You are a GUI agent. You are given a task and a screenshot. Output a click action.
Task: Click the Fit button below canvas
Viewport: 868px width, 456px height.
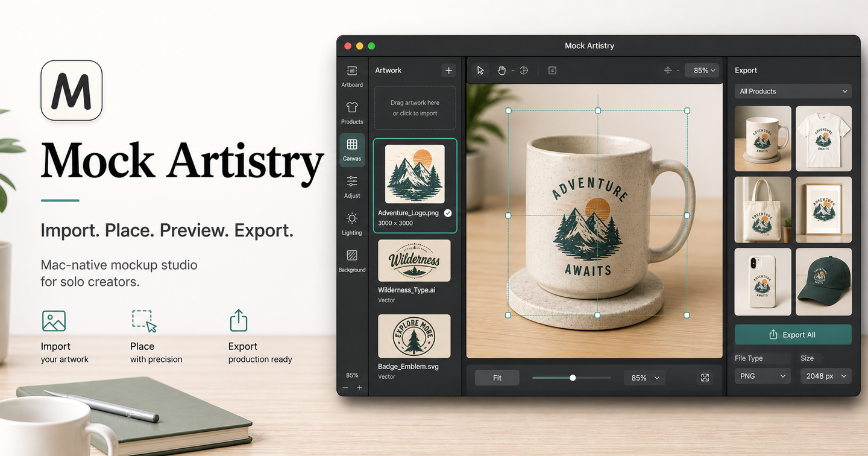(x=497, y=378)
